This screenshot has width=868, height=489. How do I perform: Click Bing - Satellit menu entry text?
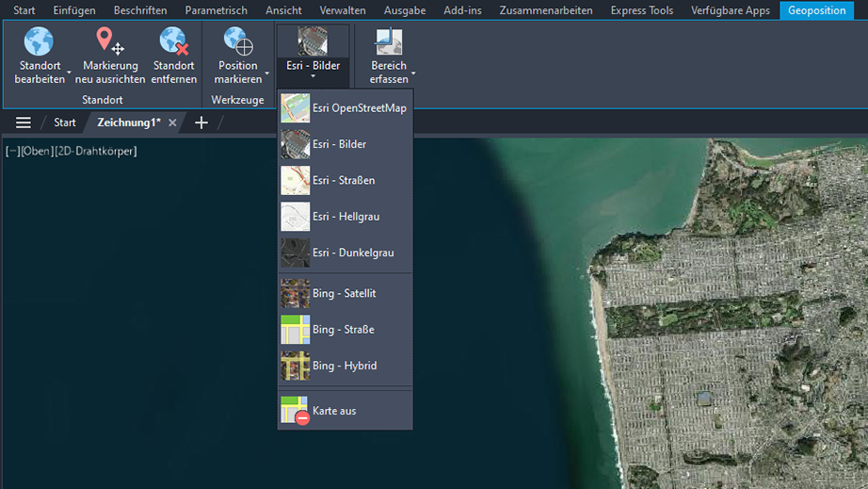click(345, 294)
